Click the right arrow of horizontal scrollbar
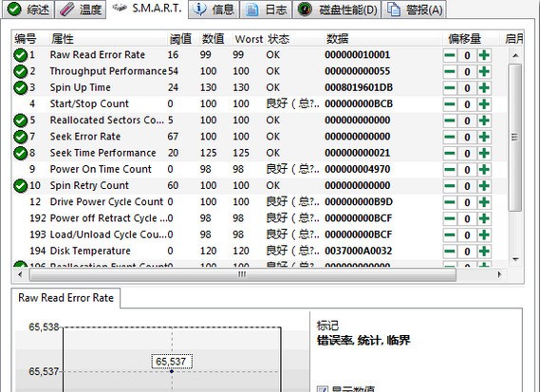 (500, 274)
